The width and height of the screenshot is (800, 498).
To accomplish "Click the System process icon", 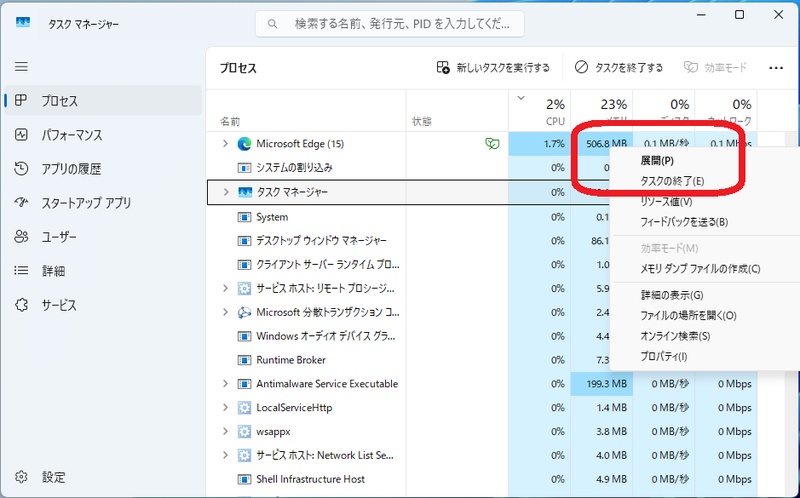I will 244,217.
